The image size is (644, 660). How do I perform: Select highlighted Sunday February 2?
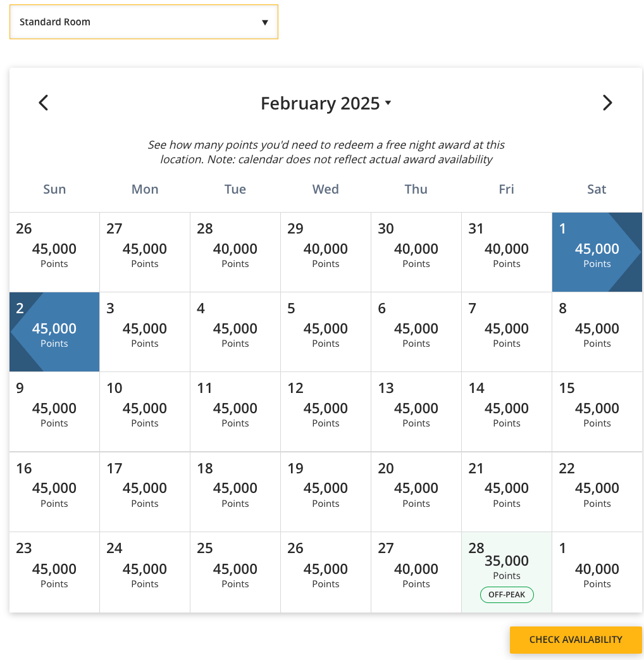pyautogui.click(x=54, y=332)
